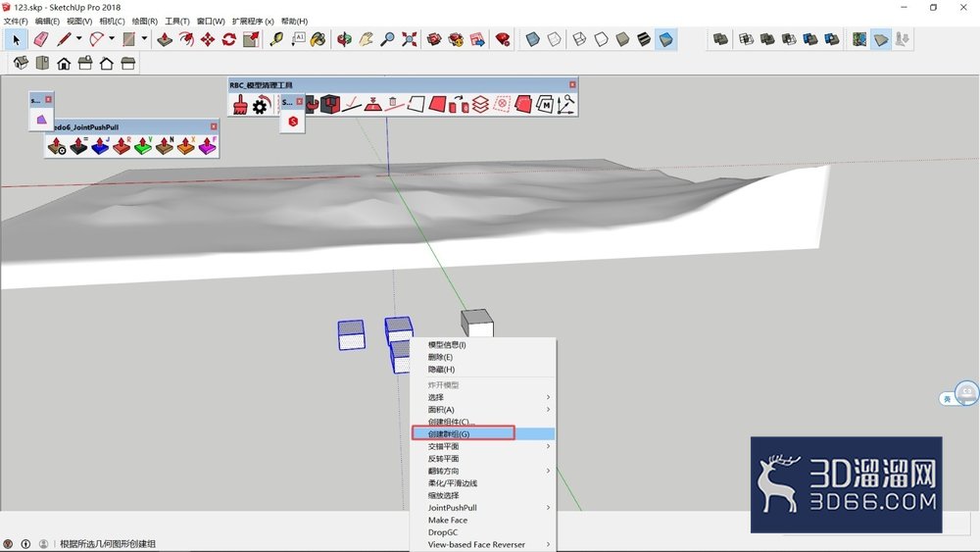Click 反转平面 in context menu
The height and width of the screenshot is (552, 980).
click(443, 458)
